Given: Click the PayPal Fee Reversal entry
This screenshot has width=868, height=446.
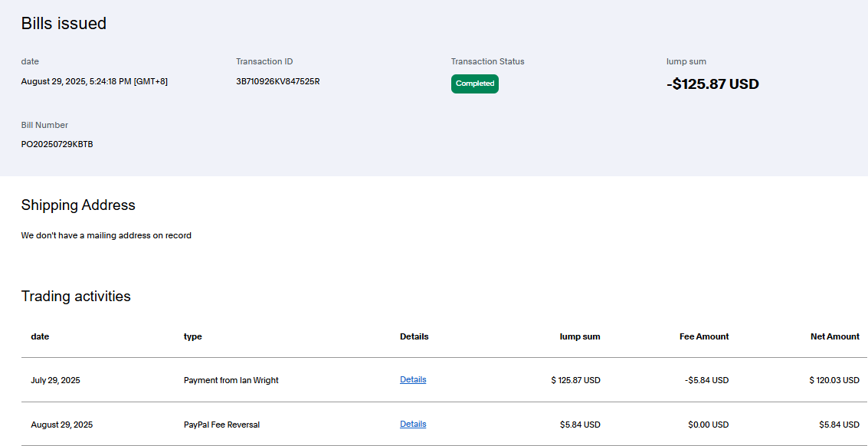Looking at the screenshot, I should click(221, 425).
